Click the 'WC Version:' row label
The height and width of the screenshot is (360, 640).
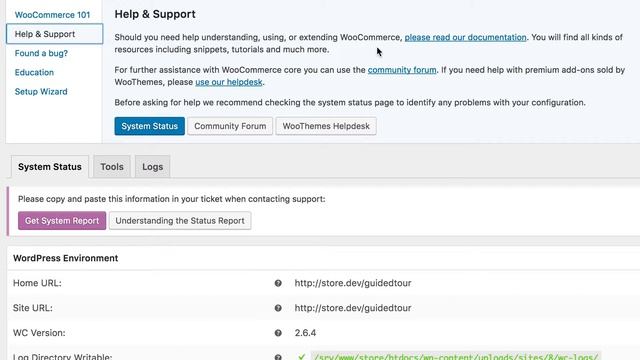(x=39, y=333)
